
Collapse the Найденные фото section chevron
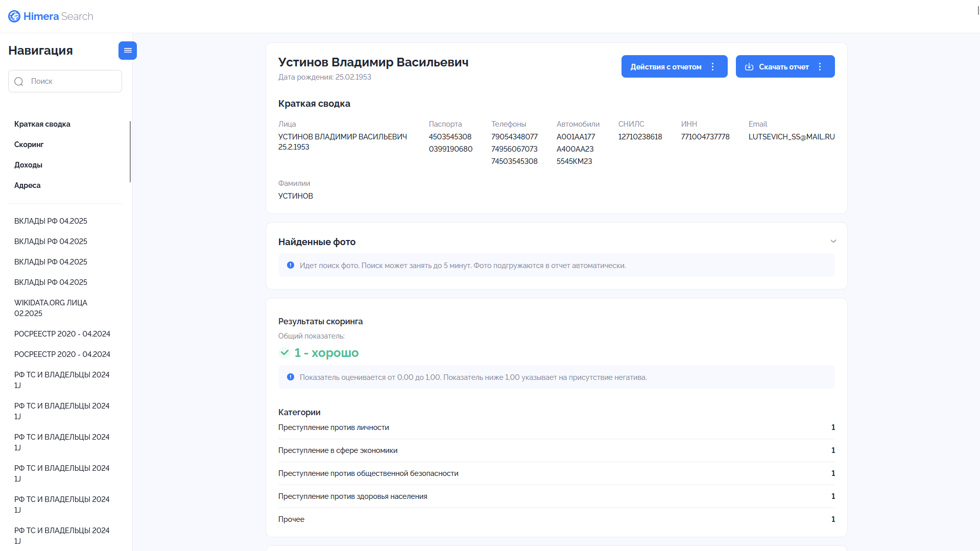coord(833,241)
